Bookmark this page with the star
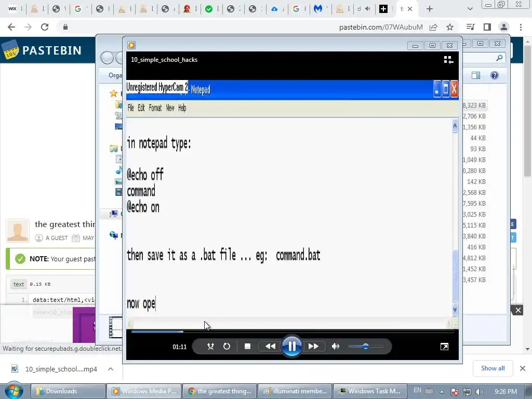The image size is (532, 399). pyautogui.click(x=450, y=27)
